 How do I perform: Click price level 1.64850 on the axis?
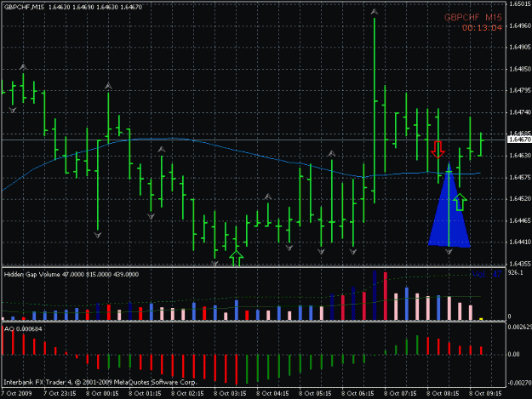[520, 69]
